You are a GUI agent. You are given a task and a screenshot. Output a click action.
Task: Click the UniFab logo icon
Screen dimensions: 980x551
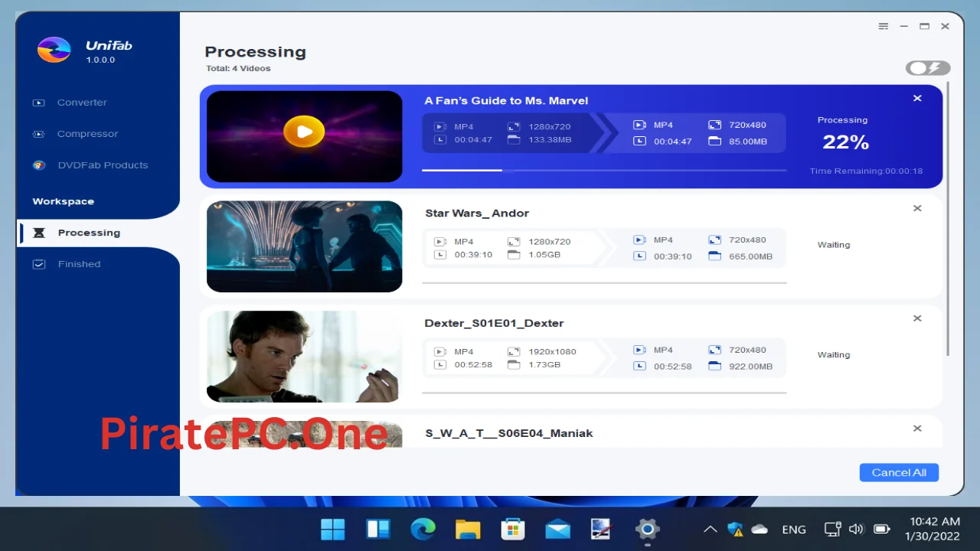click(54, 50)
